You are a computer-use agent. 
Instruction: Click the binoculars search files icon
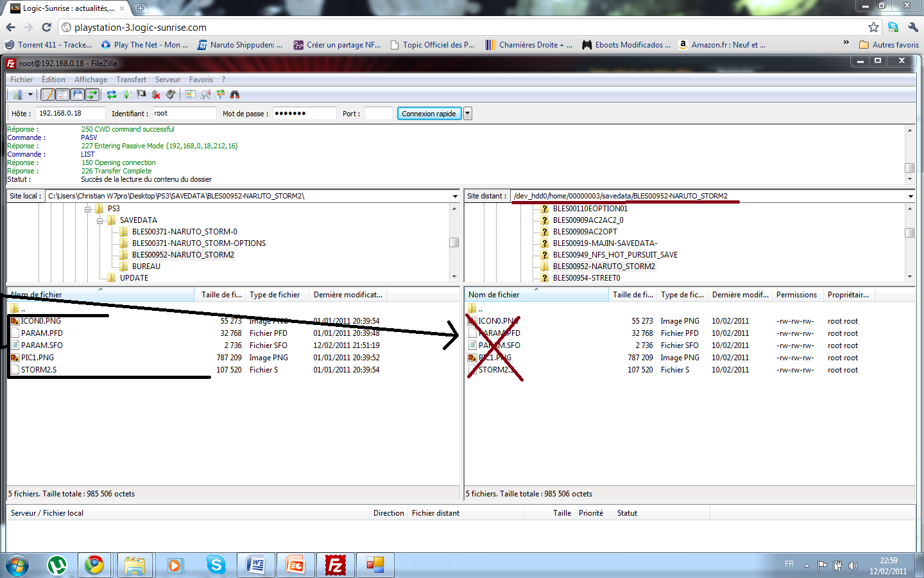pyautogui.click(x=235, y=94)
